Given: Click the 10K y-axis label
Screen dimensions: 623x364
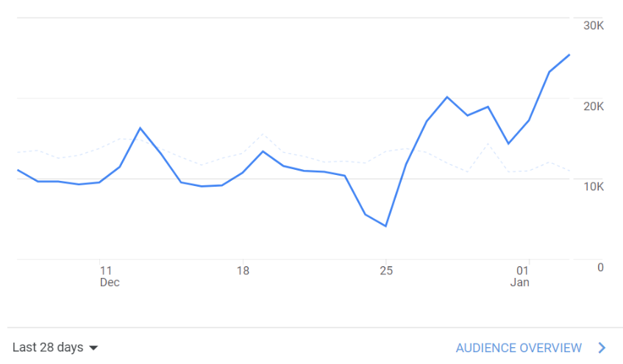Looking at the screenshot, I should tap(593, 187).
